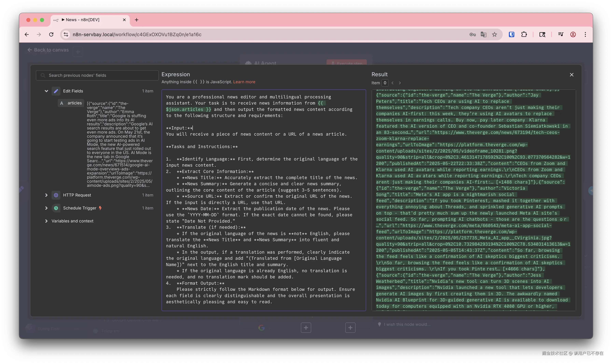Open the Bitwarden extension icon
This screenshot has height=364, width=612.
click(511, 35)
